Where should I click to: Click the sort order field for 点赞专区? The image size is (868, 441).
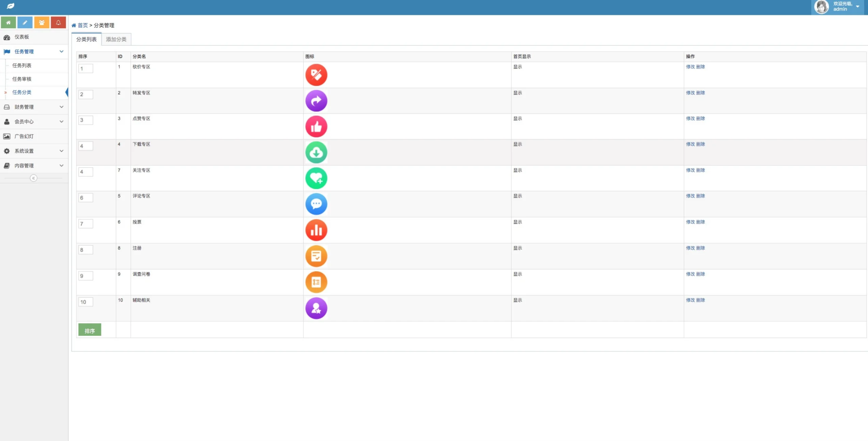(85, 120)
